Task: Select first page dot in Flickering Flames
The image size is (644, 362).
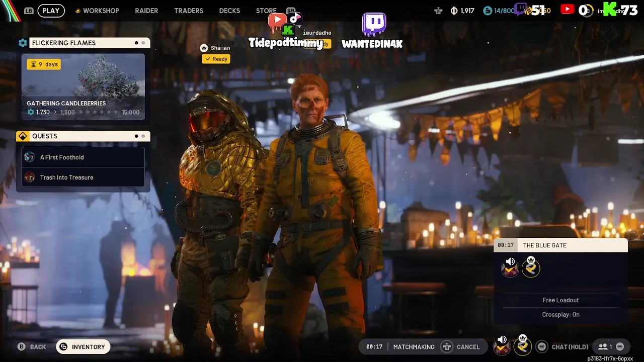Action: coord(136,43)
